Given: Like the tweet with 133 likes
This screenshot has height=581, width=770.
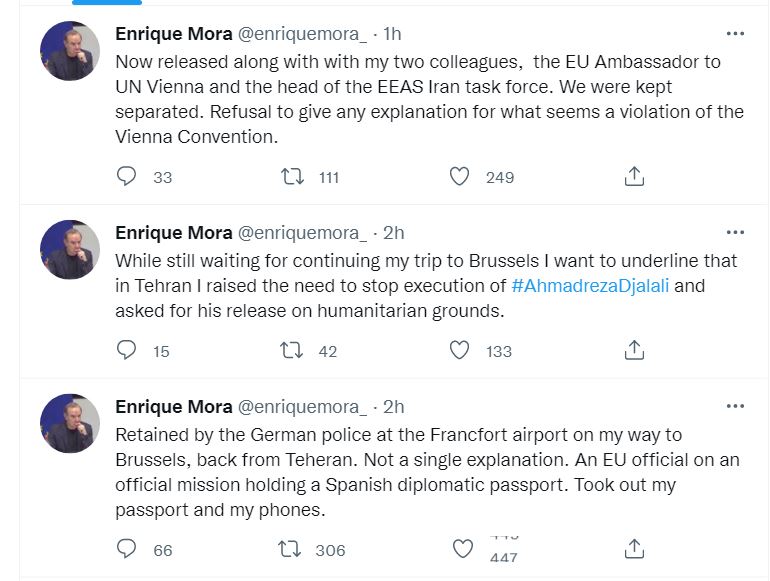Looking at the screenshot, I should click(x=459, y=350).
